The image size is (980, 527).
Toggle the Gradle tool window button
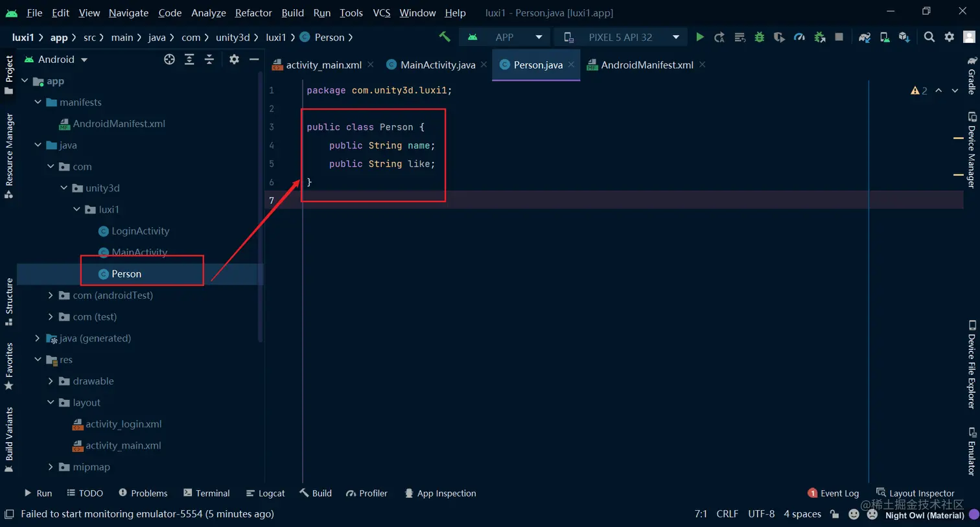971,76
